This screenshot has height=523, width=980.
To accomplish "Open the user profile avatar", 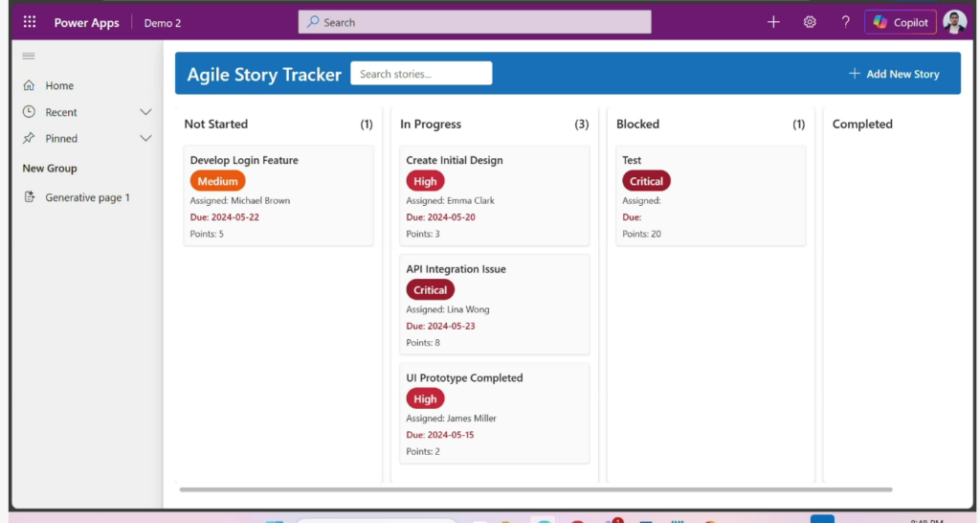I will point(954,22).
